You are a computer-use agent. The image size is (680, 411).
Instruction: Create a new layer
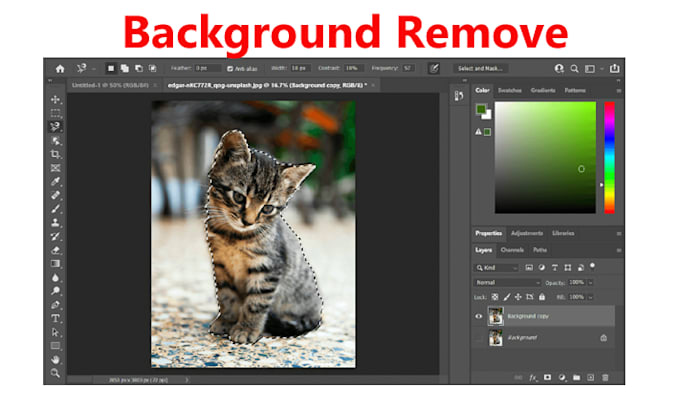click(591, 378)
